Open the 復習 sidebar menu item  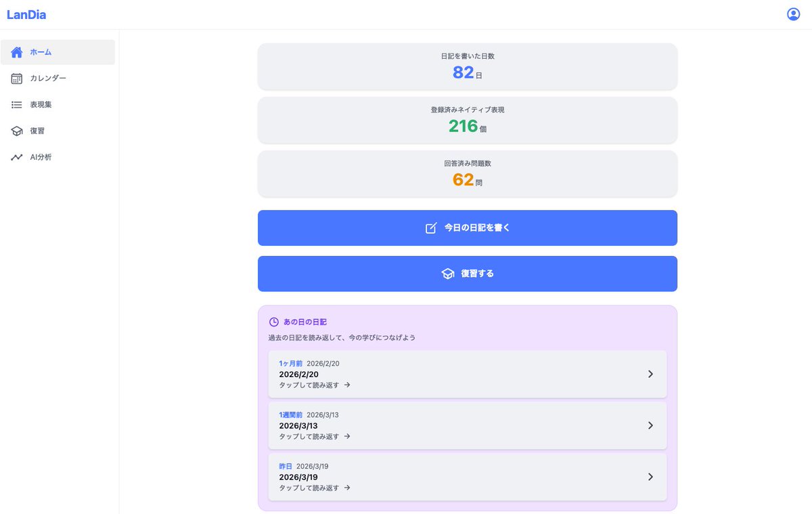[58, 131]
